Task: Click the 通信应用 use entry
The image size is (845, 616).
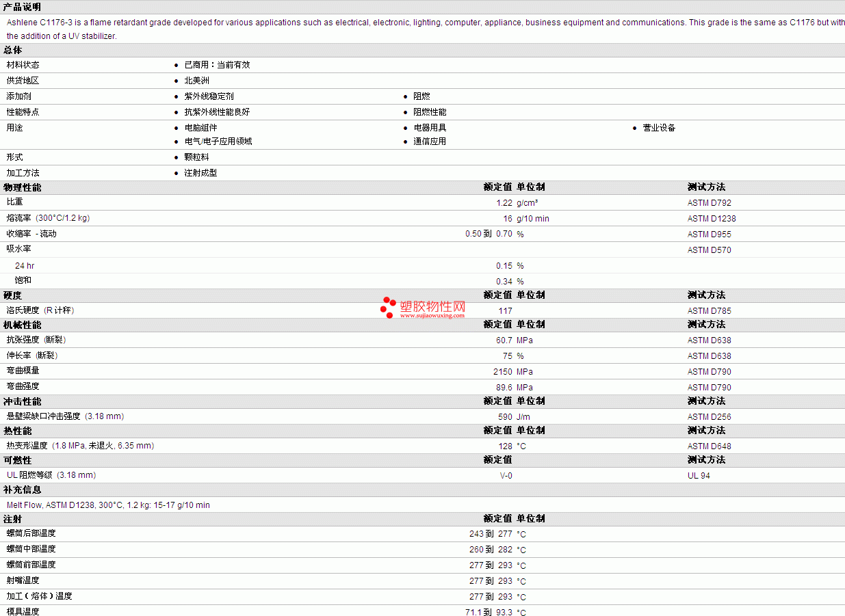Action: coord(430,142)
